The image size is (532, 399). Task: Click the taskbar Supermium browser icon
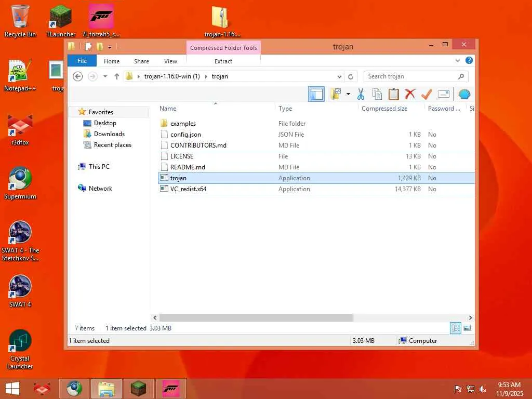tap(74, 389)
